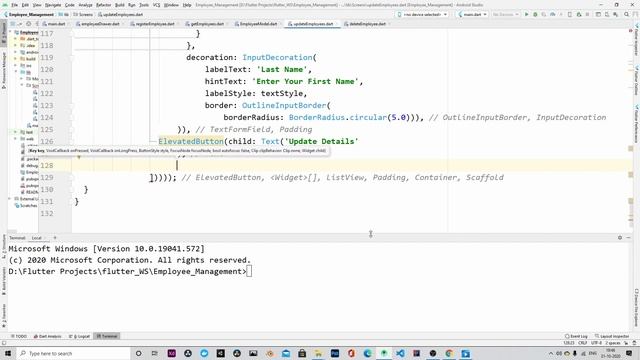This screenshot has width=640, height=360.
Task: Expand the android folder in project tree
Action: (x=16, y=52)
